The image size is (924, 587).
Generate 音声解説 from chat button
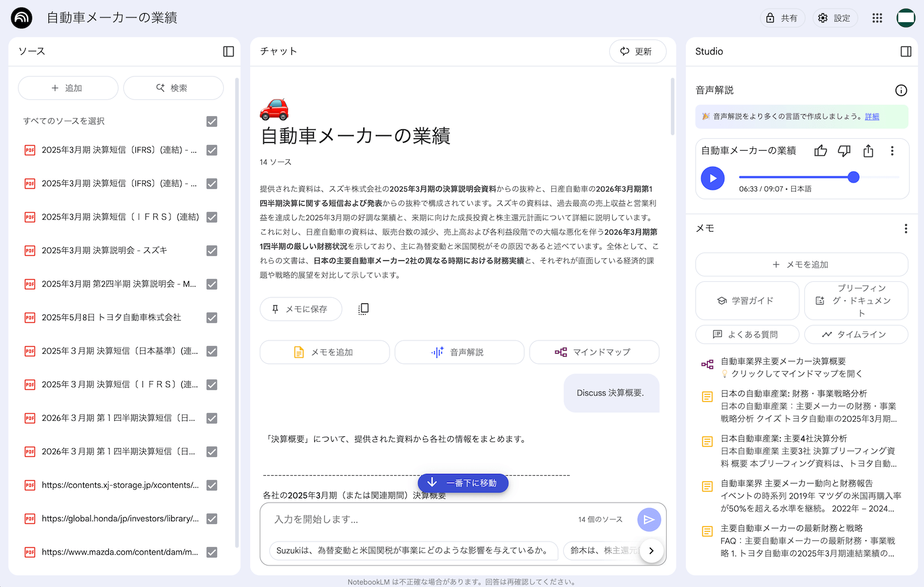click(460, 352)
